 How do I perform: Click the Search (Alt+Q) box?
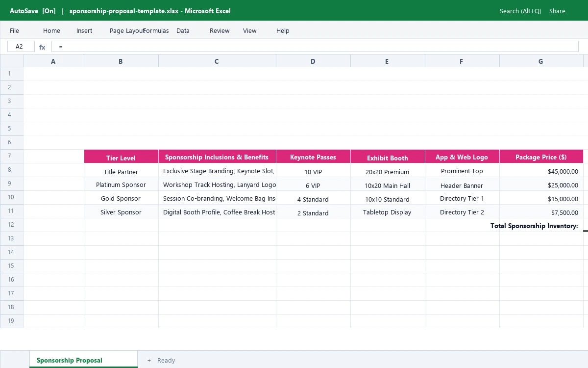(x=520, y=11)
